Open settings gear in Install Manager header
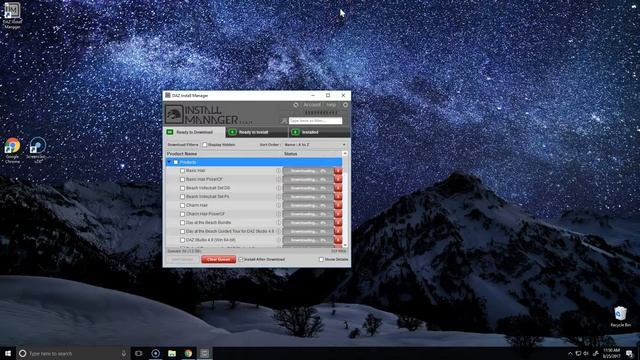 345,105
